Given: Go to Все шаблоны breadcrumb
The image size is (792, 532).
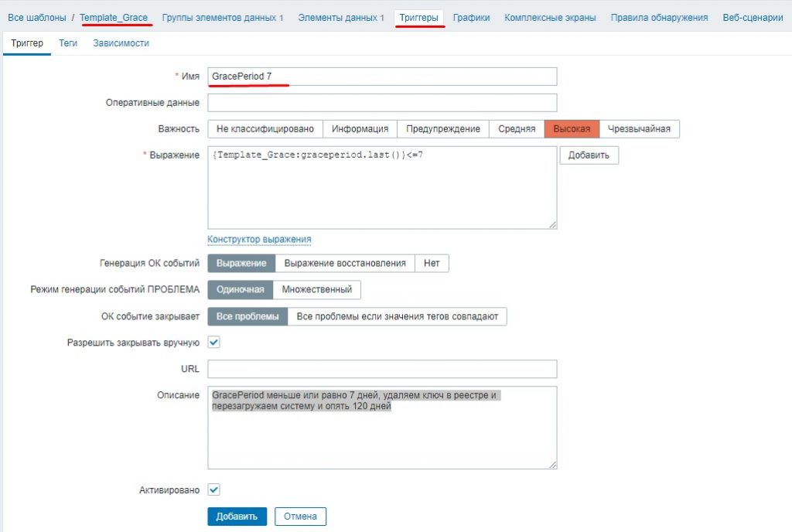Looking at the screenshot, I should pos(37,17).
